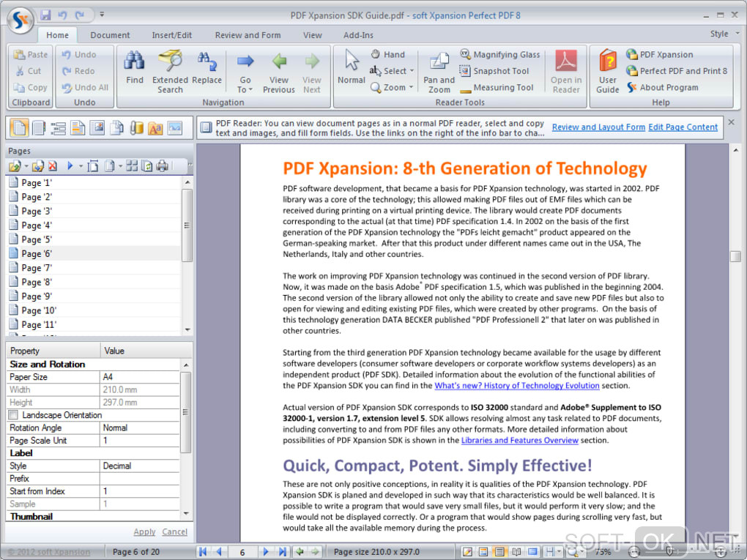Click the document vertical scrollbar thumb
The width and height of the screenshot is (747, 560).
tap(735, 256)
